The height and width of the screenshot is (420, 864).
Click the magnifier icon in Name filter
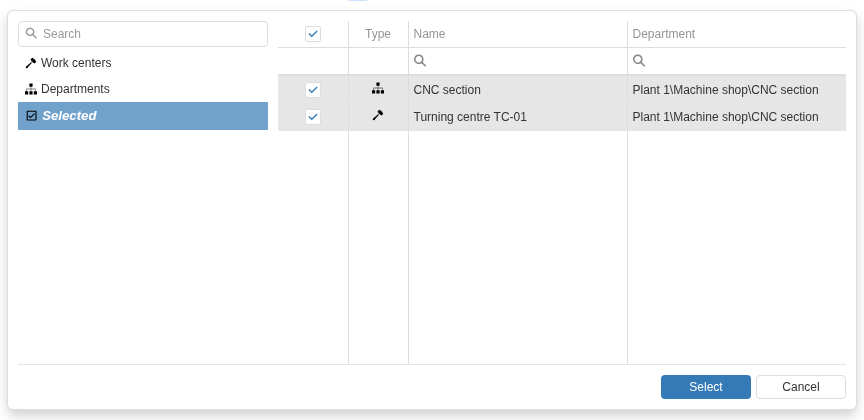[420, 61]
